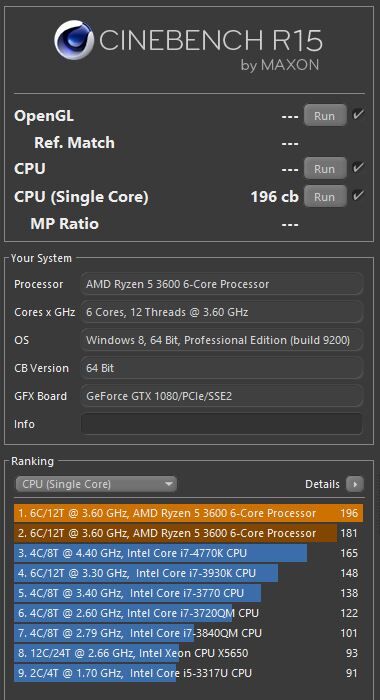Toggle the CPU Single Core checkbox

(x=358, y=196)
